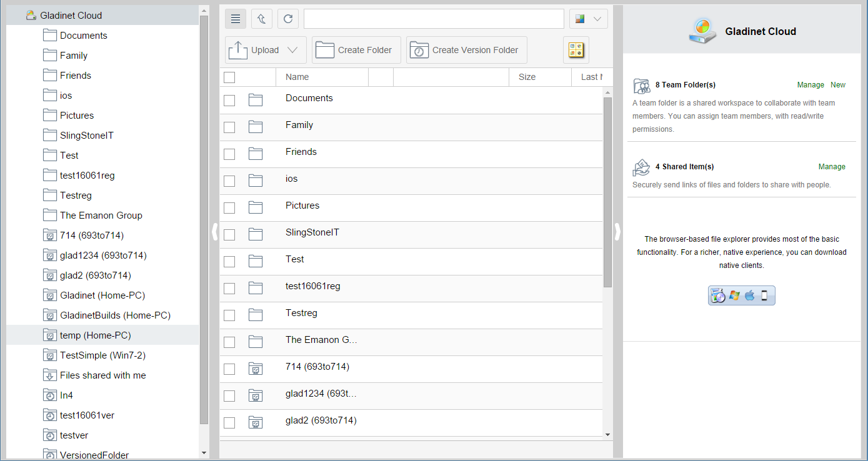Screen dimensions: 868x461
Task: Click the Create Folder button
Action: pos(356,50)
